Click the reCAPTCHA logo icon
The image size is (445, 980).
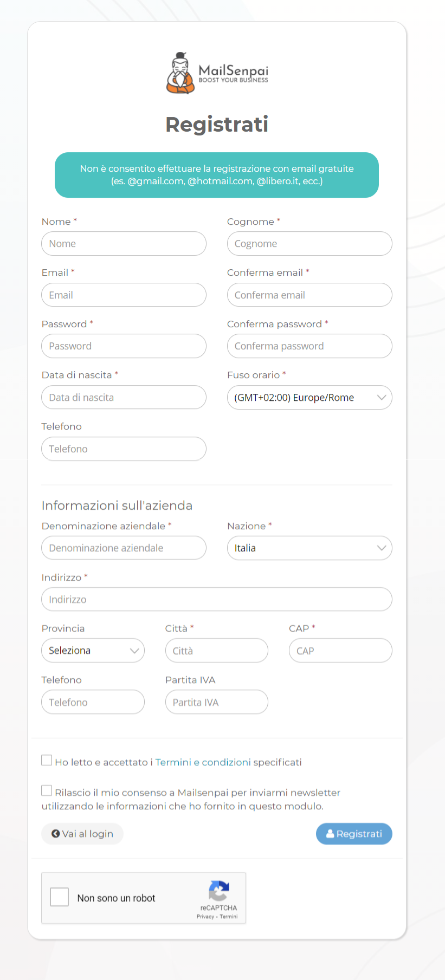point(218,891)
